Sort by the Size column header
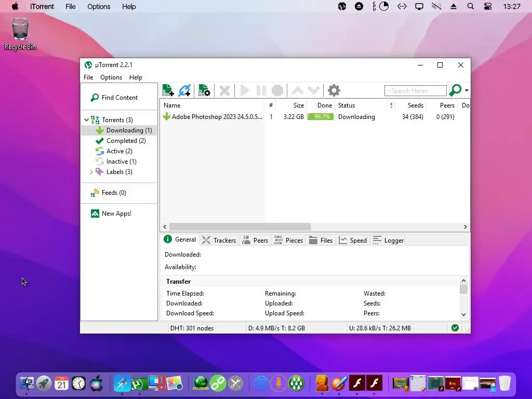This screenshot has height=399, width=532. (x=292, y=105)
